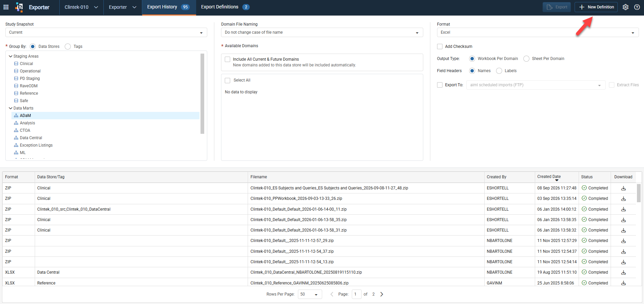Viewport: 644px width, 304px height.
Task: Enable the Add Checksum checkbox
Action: coord(440,47)
